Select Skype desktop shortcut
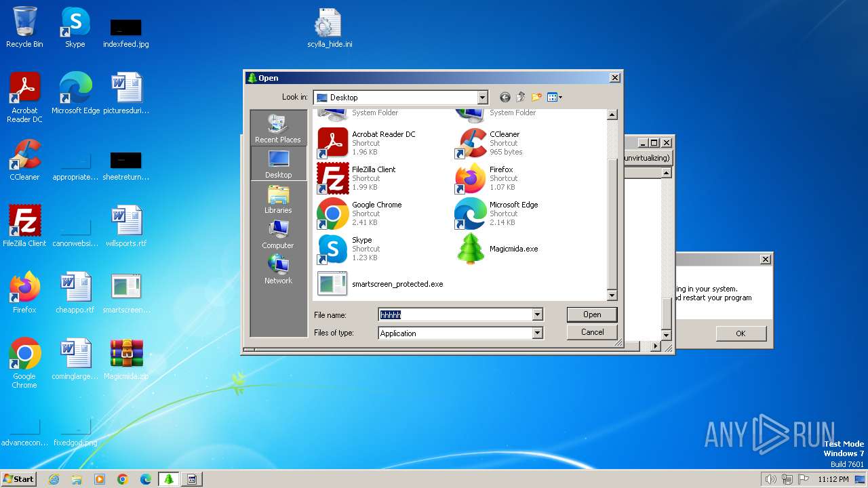The width and height of the screenshot is (868, 488). tap(75, 27)
